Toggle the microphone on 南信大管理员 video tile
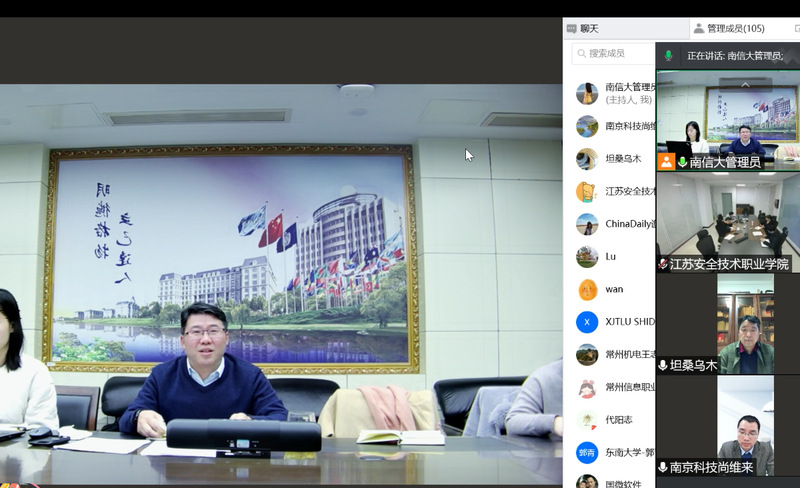 point(683,162)
